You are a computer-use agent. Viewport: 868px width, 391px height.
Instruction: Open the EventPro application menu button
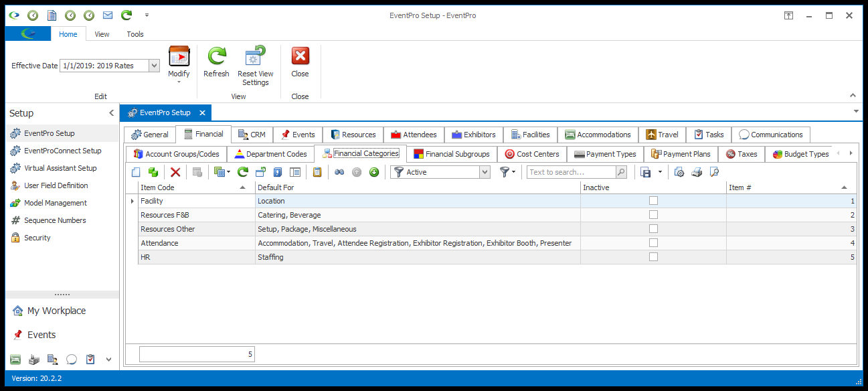28,34
